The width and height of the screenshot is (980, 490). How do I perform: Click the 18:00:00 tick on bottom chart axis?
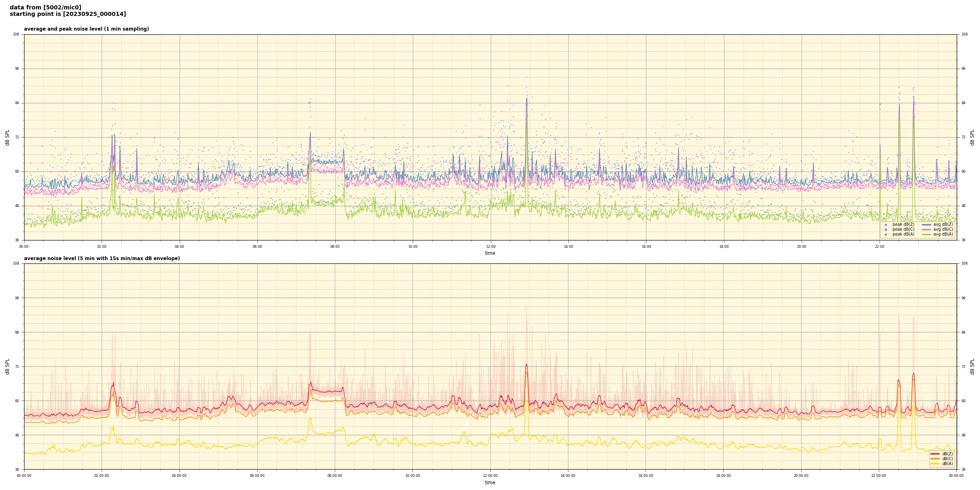(724, 476)
